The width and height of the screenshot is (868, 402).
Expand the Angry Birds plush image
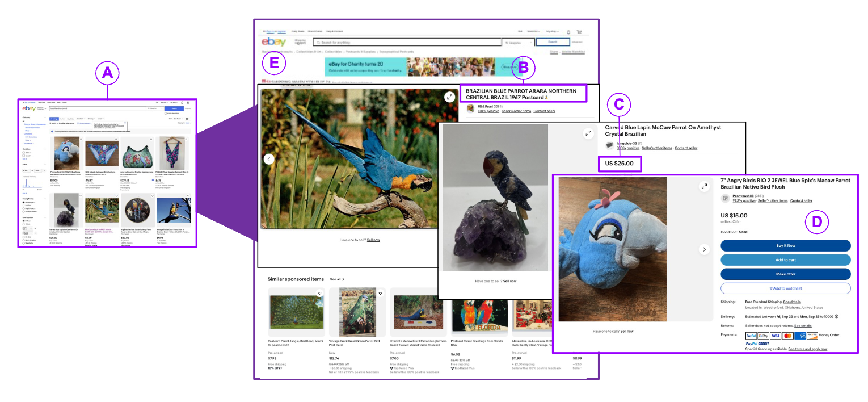[704, 186]
